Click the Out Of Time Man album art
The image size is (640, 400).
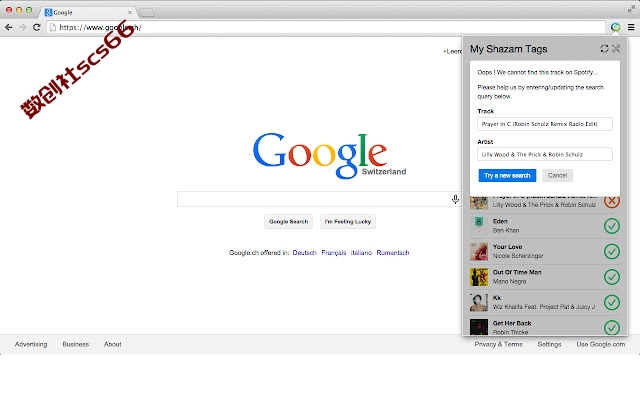(x=479, y=277)
